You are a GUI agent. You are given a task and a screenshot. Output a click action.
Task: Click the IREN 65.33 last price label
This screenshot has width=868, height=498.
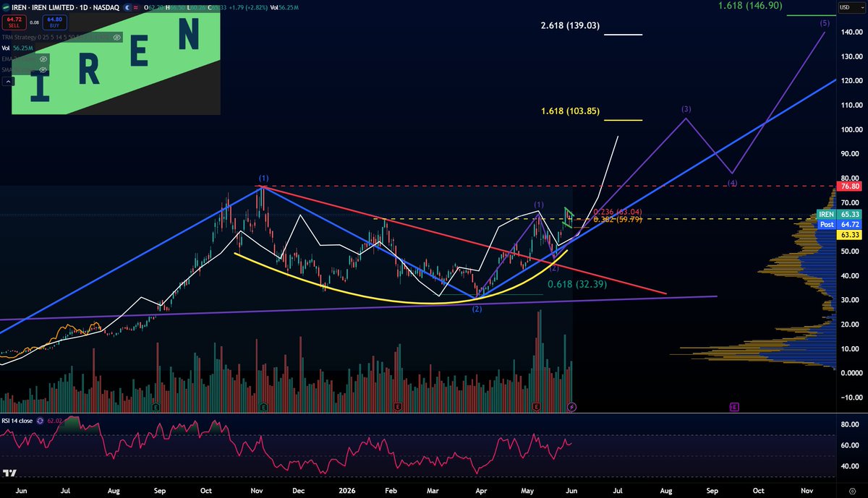[838, 215]
